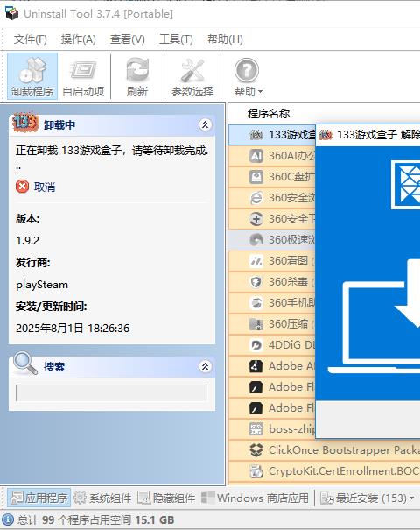Open the 工具(T) menu

click(x=176, y=39)
